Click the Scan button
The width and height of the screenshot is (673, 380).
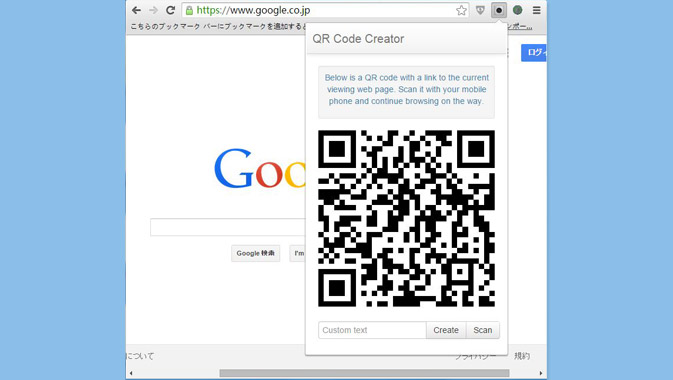[x=483, y=330]
